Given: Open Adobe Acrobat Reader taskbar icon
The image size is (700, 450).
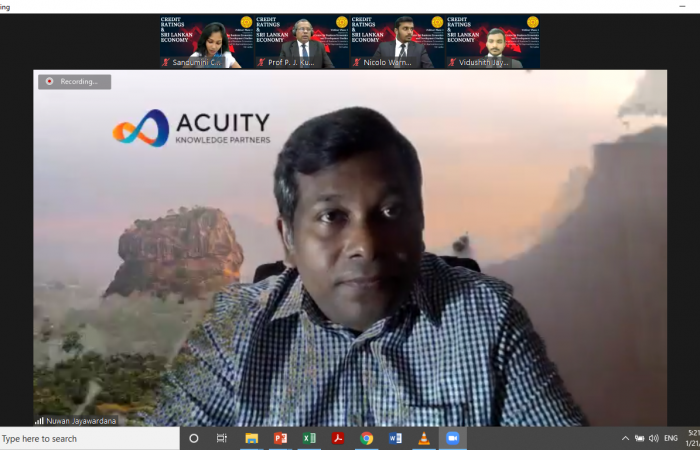Looking at the screenshot, I should pyautogui.click(x=338, y=438).
